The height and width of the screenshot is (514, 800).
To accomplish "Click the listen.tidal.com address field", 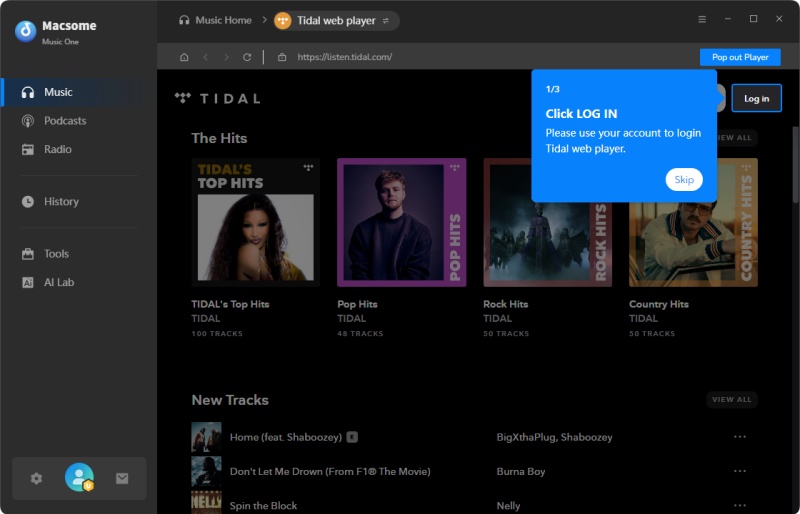I will (x=345, y=57).
